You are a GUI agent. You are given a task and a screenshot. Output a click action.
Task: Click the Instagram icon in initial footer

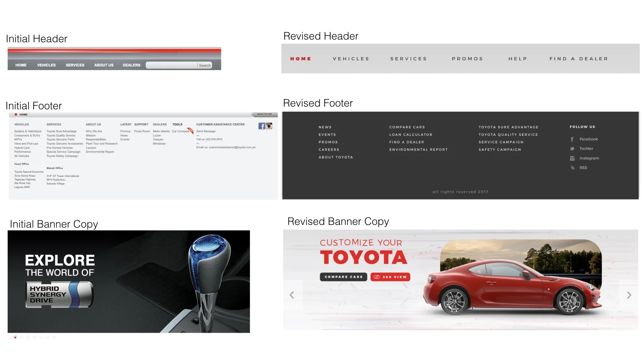(x=269, y=126)
